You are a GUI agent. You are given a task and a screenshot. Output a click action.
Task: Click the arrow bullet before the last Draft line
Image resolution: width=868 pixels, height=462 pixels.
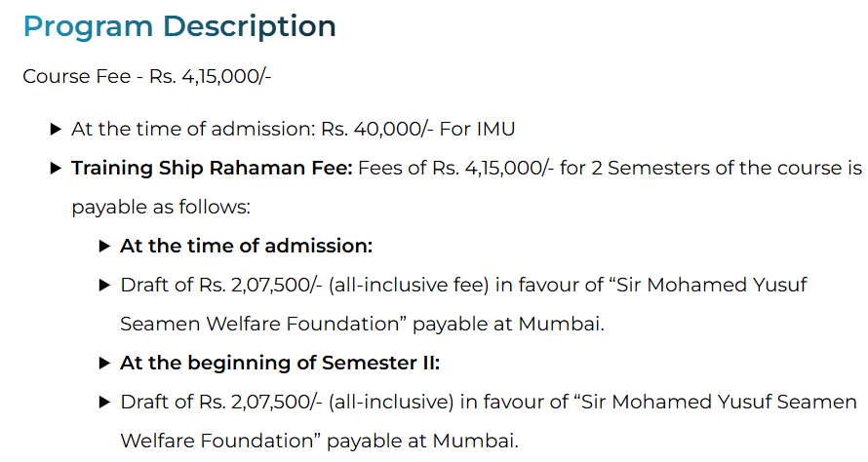click(x=104, y=402)
